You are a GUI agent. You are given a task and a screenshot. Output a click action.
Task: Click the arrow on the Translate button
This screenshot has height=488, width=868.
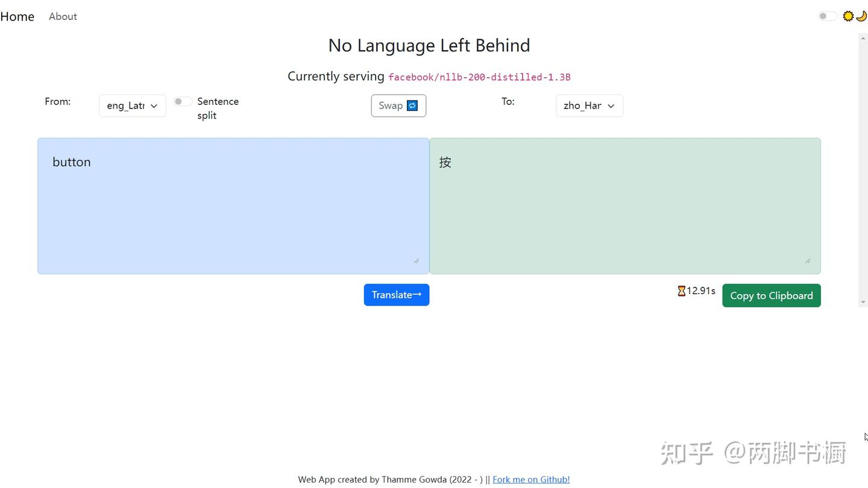[417, 295]
